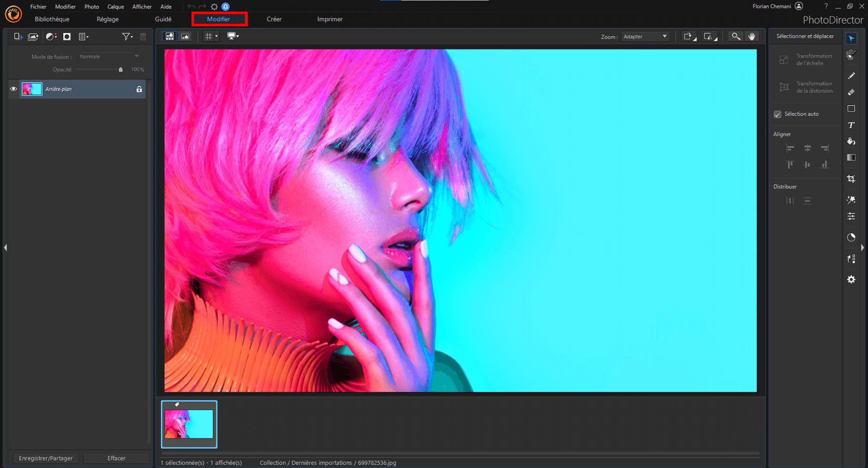
Task: Open the circular blur/overlay tool
Action: 851,237
